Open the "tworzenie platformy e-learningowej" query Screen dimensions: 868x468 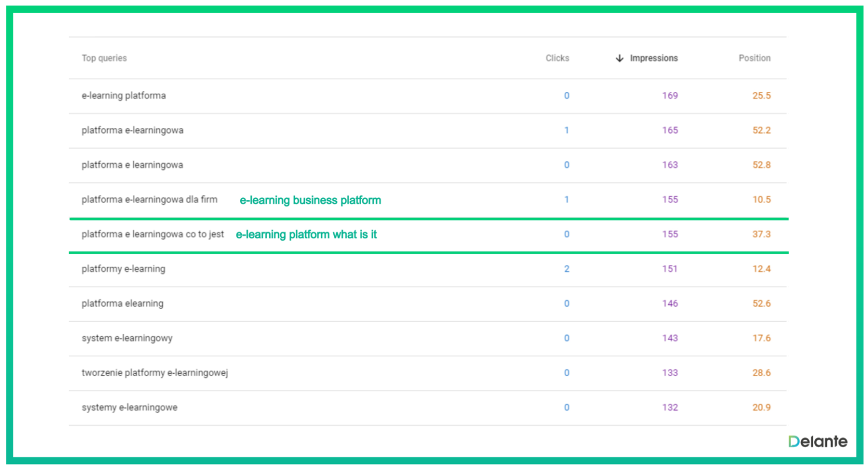pos(155,373)
